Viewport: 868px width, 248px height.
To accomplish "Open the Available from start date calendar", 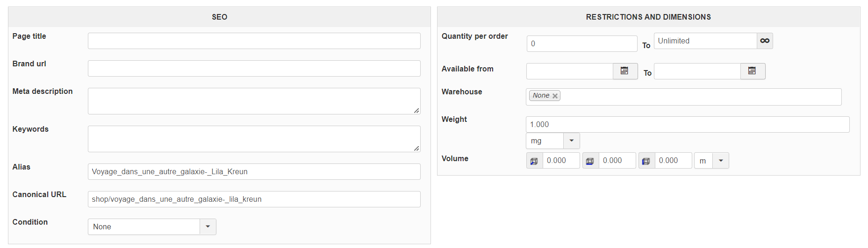I will coord(624,71).
